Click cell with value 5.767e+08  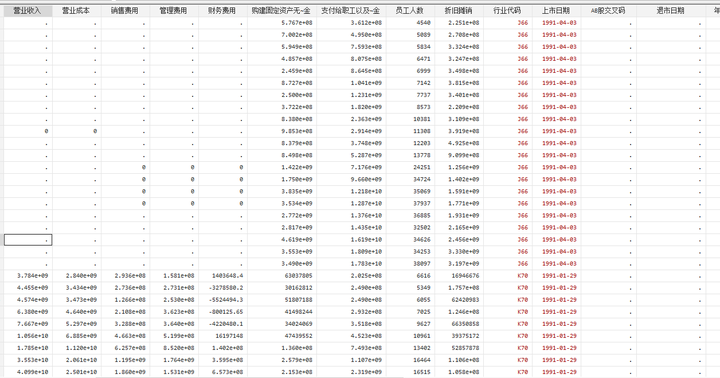[x=281, y=23]
